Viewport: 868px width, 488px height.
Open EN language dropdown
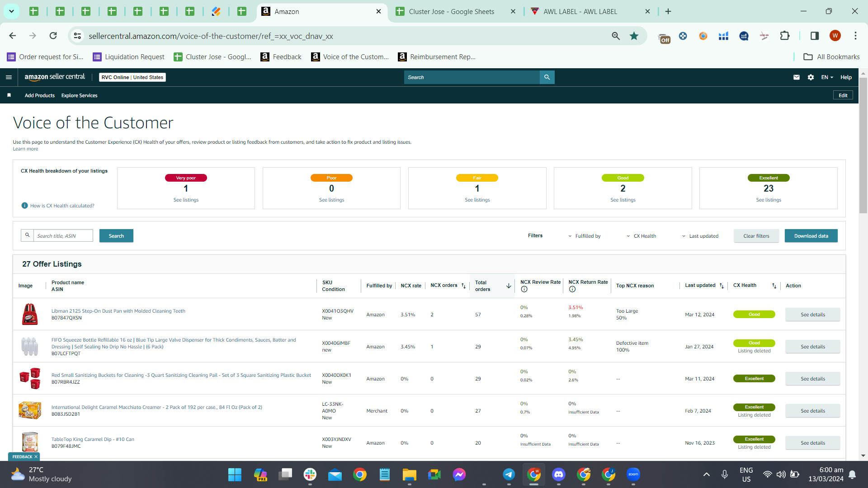(827, 77)
